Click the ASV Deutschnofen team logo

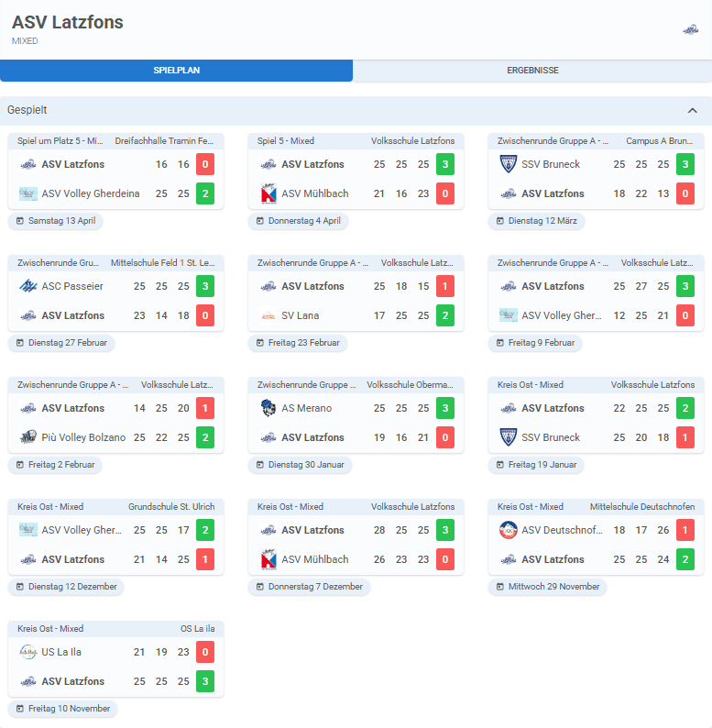[509, 530]
